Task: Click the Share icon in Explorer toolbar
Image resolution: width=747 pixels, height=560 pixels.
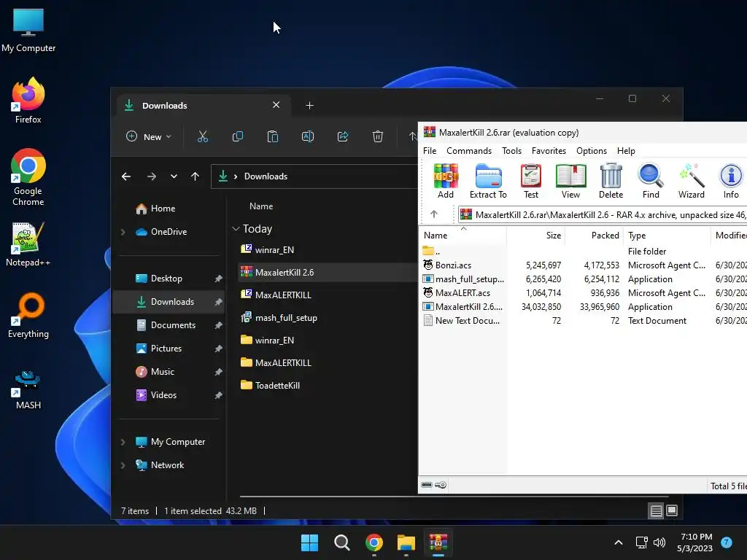Action: tap(343, 136)
